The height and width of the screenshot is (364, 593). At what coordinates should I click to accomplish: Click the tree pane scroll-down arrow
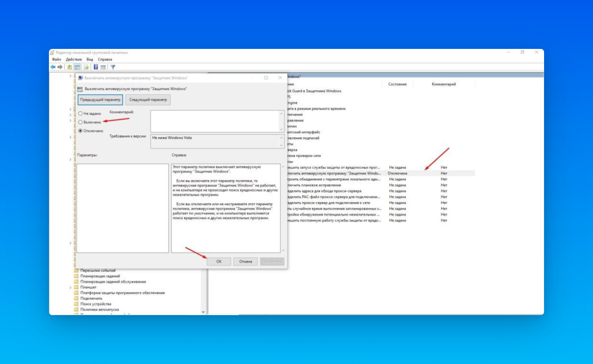(204, 312)
